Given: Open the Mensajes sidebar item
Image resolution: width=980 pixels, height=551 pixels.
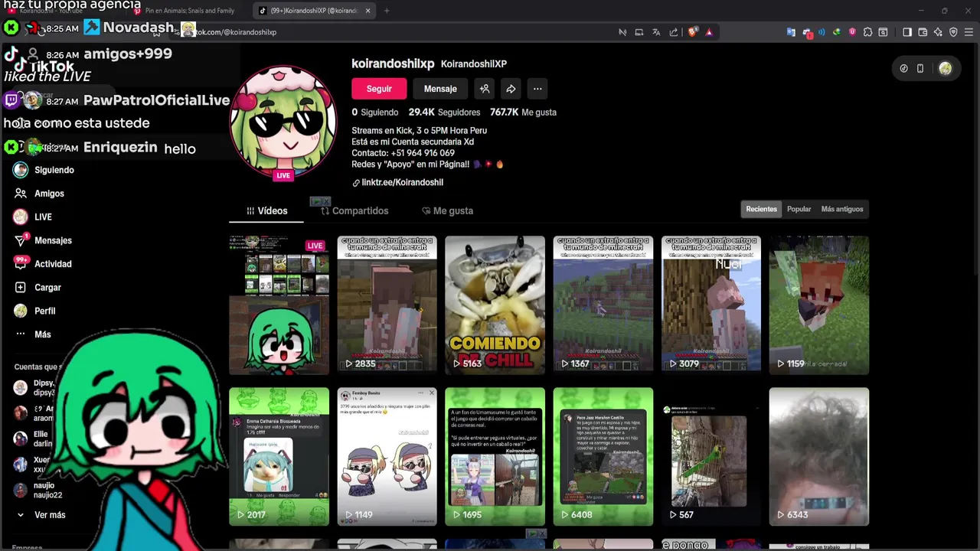Looking at the screenshot, I should [x=43, y=240].
